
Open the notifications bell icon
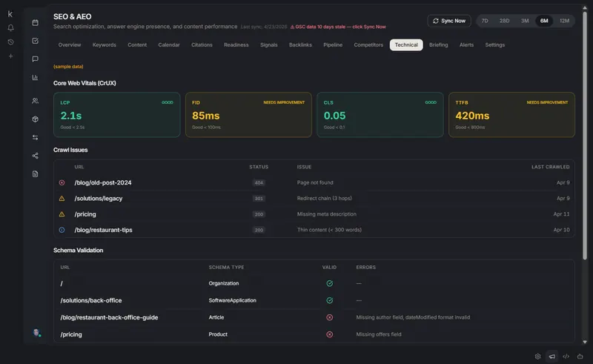10,27
